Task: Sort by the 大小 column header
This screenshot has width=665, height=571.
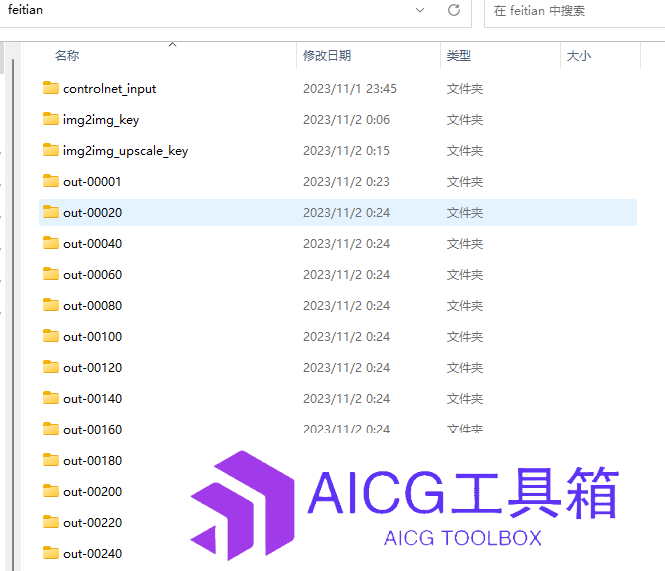Action: point(578,56)
